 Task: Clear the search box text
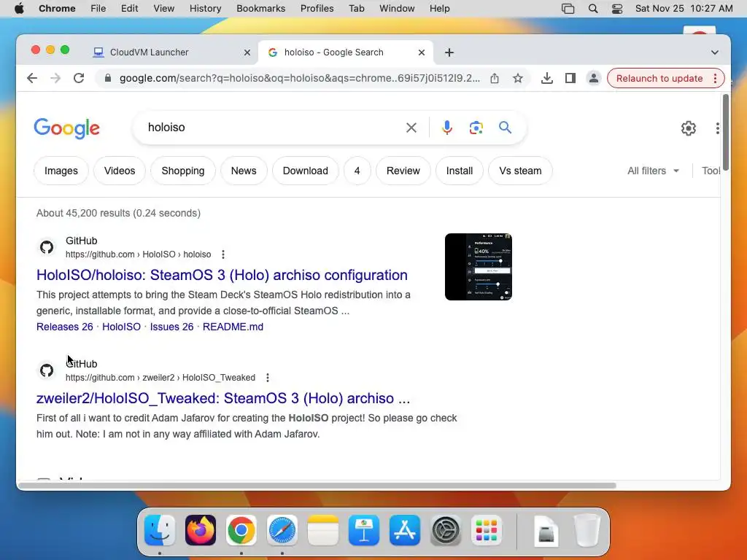(411, 128)
